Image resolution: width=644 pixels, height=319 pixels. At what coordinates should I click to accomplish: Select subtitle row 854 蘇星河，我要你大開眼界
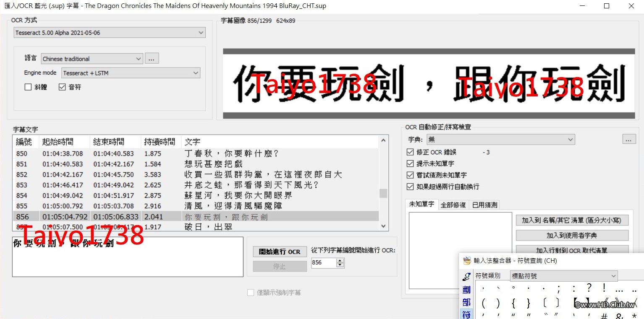click(x=196, y=195)
